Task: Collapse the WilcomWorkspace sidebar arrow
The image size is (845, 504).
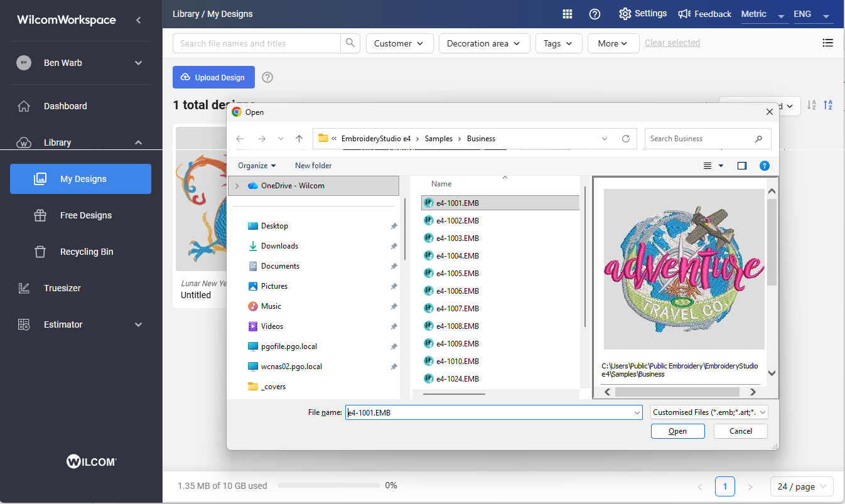Action: point(139,20)
